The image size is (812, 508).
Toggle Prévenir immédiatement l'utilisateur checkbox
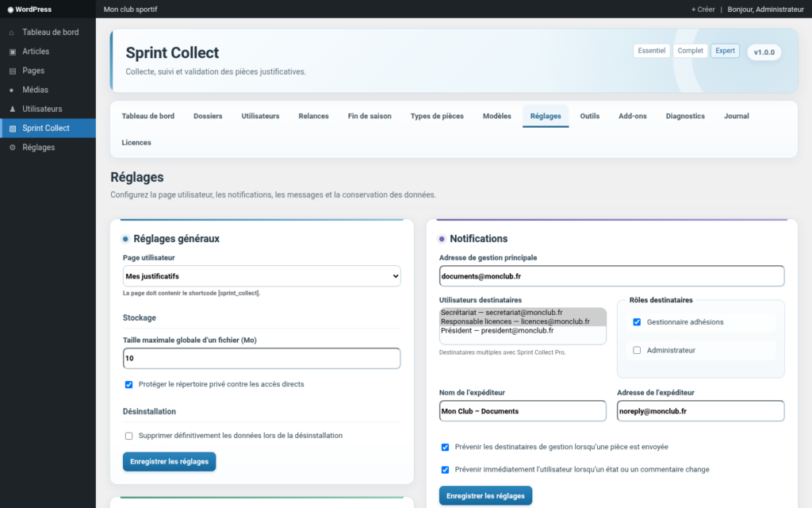(446, 470)
